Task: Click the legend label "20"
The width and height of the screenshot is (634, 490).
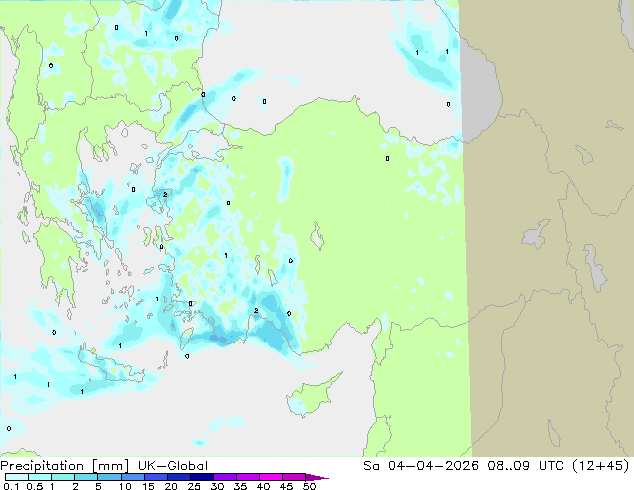Action: point(171,486)
